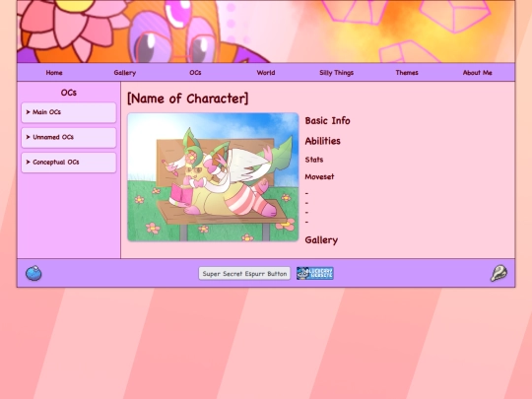
Task: Open the Silly Things page
Action: click(x=337, y=73)
